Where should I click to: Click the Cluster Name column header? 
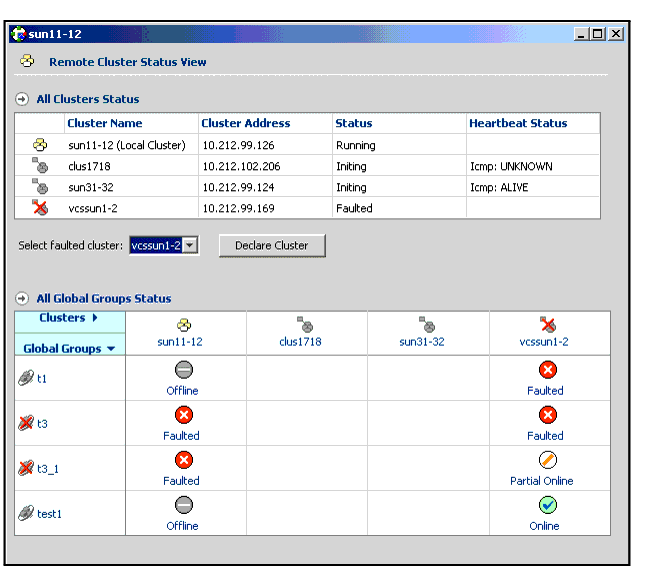(104, 123)
